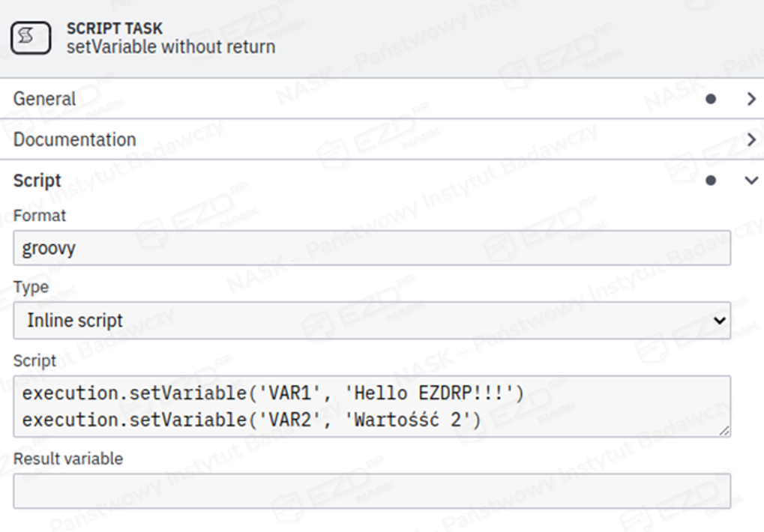Click the SCRIPT TASK heading text
This screenshot has width=764, height=532.
[x=114, y=28]
